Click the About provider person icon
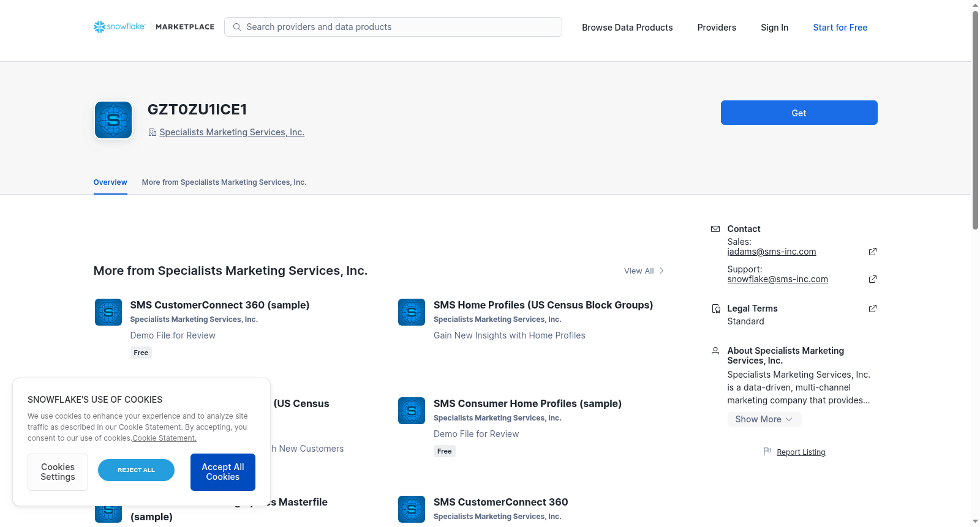This screenshot has height=527, width=980. 715,351
